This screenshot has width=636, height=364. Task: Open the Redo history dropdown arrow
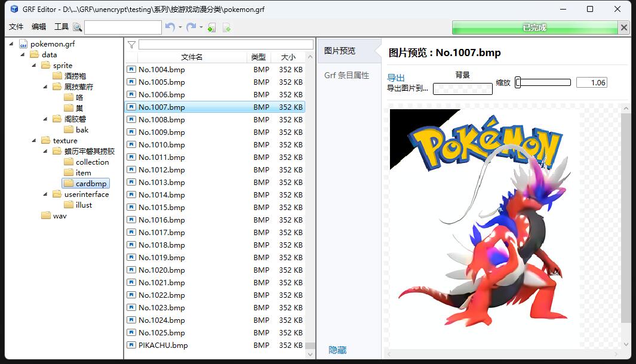click(x=201, y=27)
